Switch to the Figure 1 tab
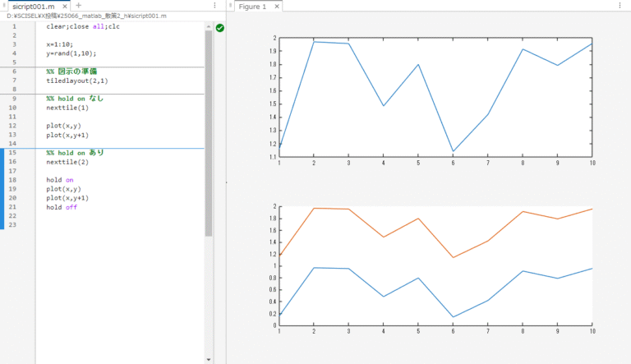This screenshot has height=364, width=631. click(251, 7)
